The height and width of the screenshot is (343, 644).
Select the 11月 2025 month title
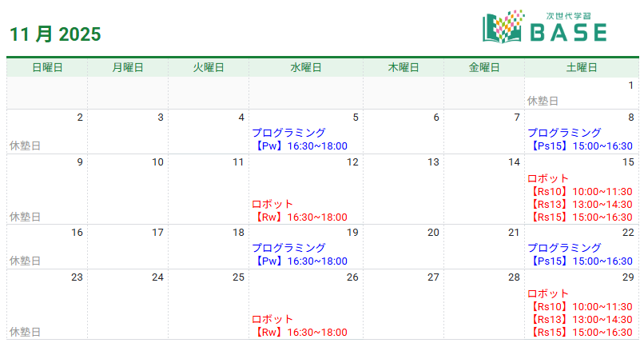click(55, 34)
